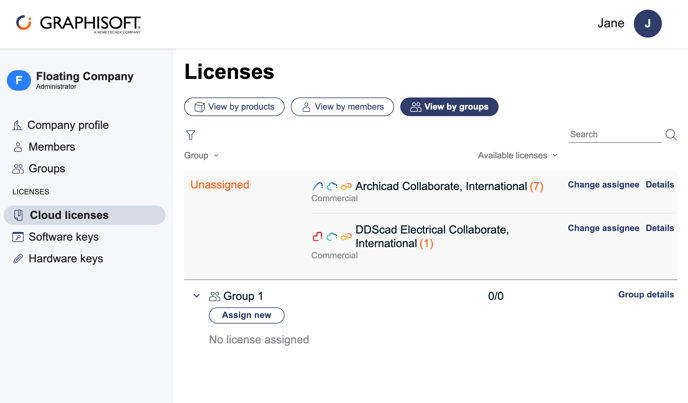Collapse the Group 1 section chevron
This screenshot has width=688, height=403.
(197, 296)
